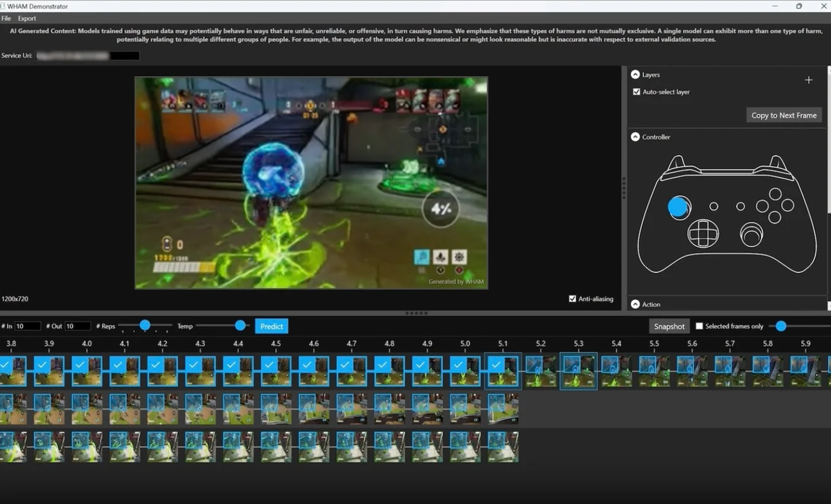Click the 5.9 marker on the timeline ruler
Screen dimensions: 831x504
806,343
